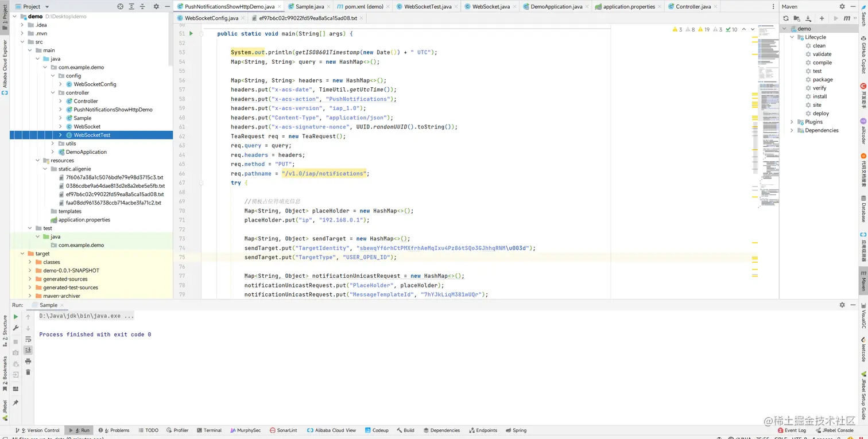
Task: Add Maven project with plus icon
Action: (x=821, y=18)
